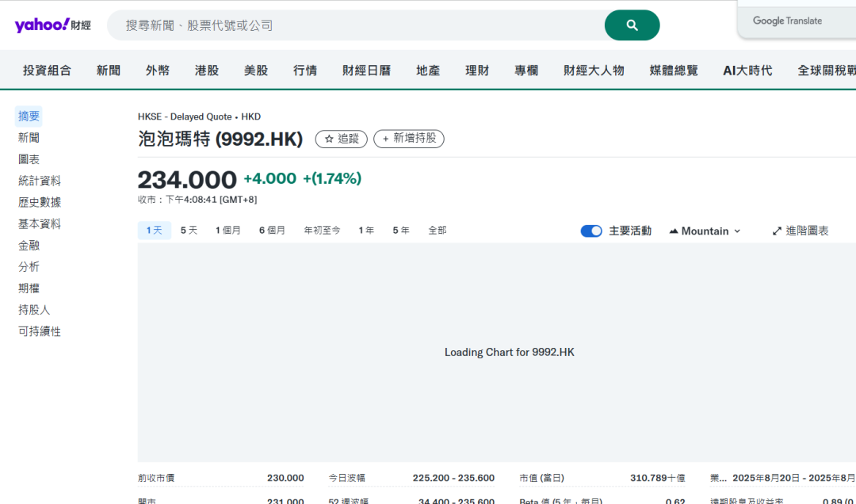Click the 市值 value 310.789十億
The width and height of the screenshot is (856, 504).
657,478
